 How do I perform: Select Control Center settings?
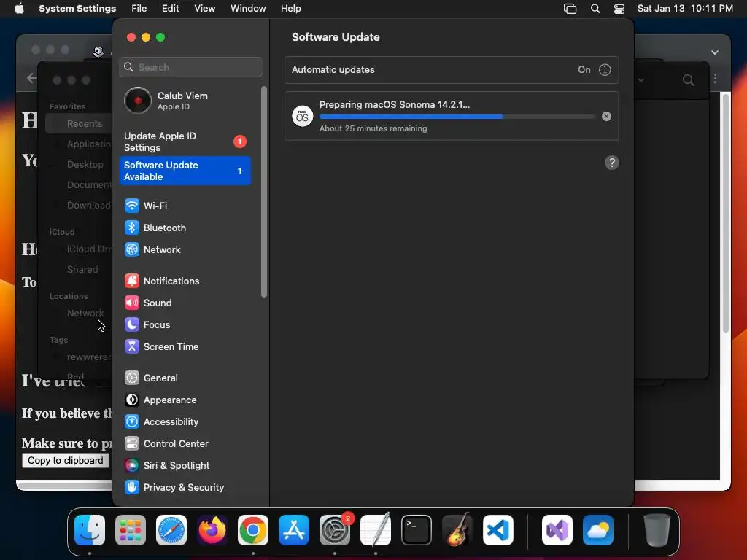pyautogui.click(x=185, y=444)
